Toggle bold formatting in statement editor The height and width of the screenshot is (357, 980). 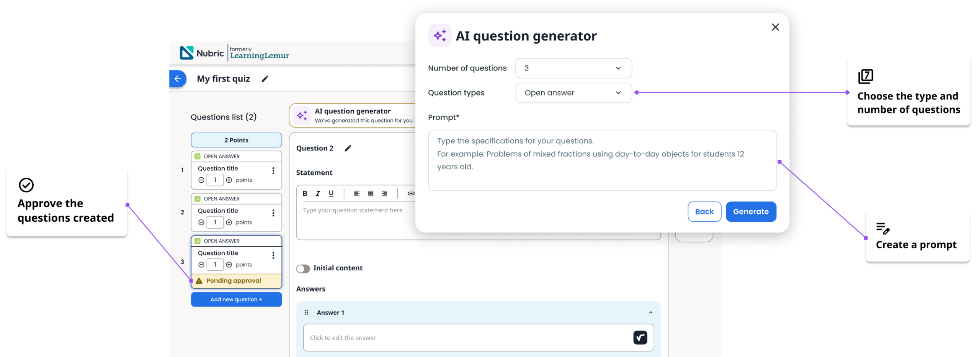point(305,193)
